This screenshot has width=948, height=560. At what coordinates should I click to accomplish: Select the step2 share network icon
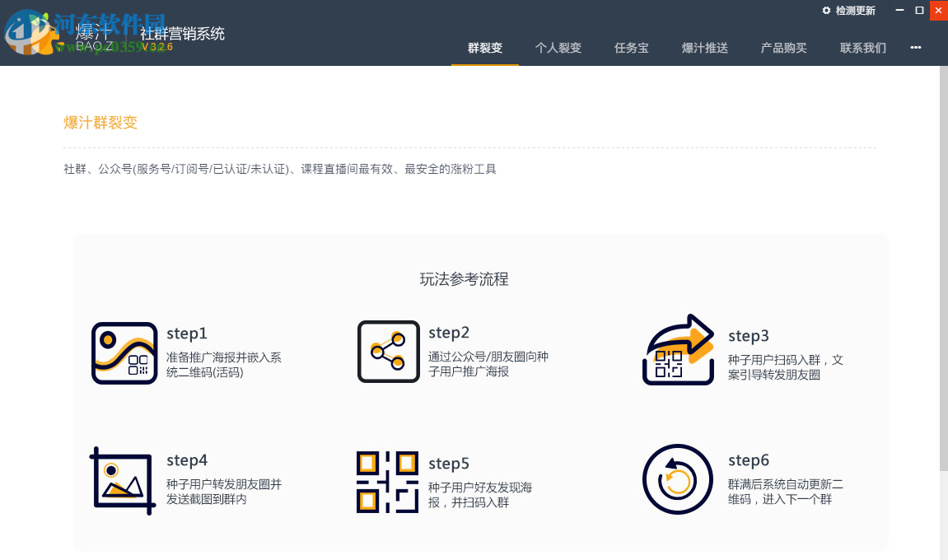point(387,351)
